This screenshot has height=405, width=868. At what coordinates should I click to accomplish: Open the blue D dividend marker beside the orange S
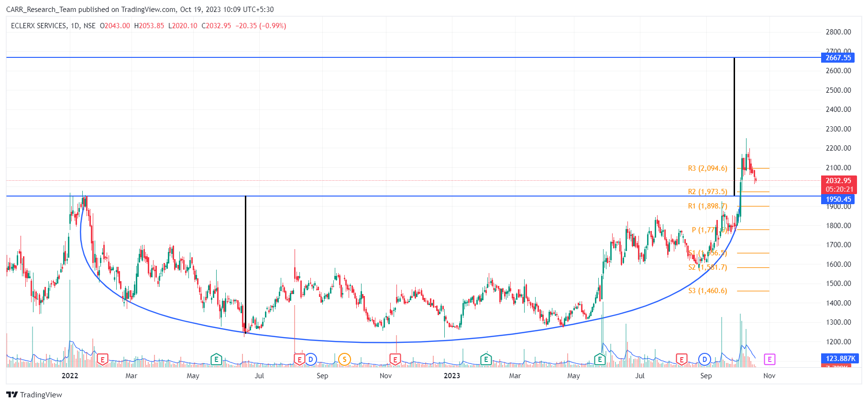[311, 359]
